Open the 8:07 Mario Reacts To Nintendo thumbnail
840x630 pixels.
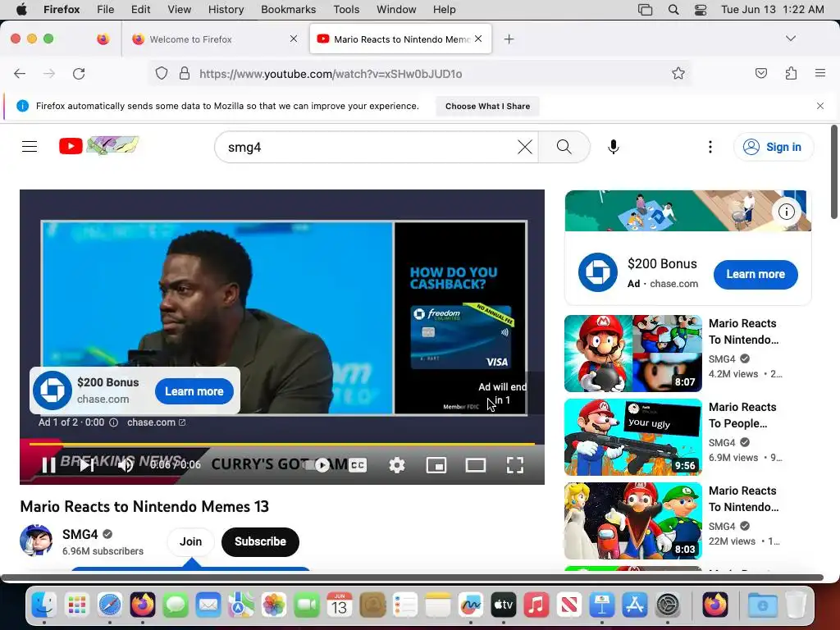[632, 354]
